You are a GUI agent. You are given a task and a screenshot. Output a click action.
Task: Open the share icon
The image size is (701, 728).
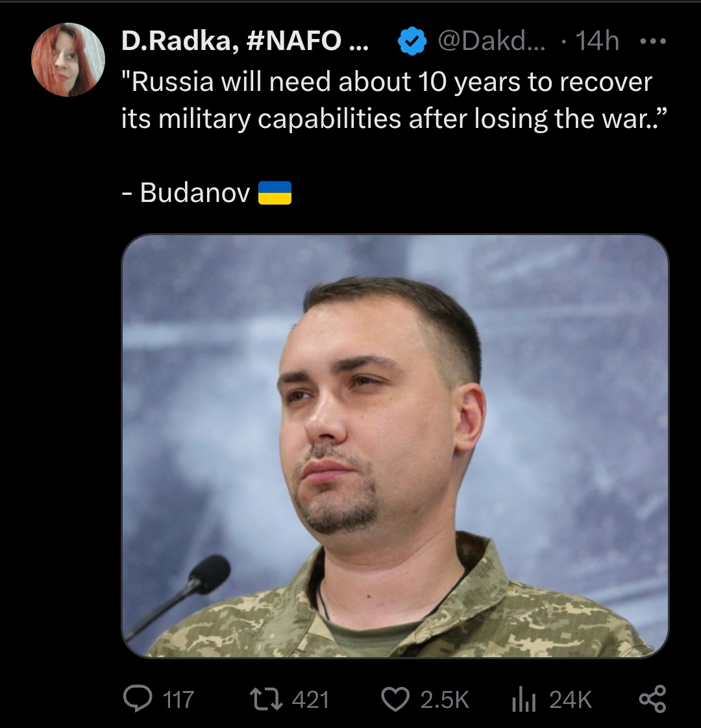(653, 699)
